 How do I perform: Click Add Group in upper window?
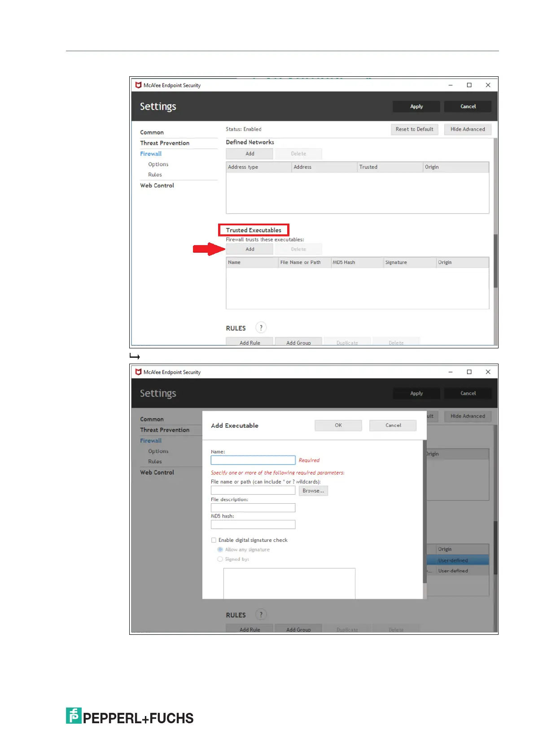tap(298, 342)
